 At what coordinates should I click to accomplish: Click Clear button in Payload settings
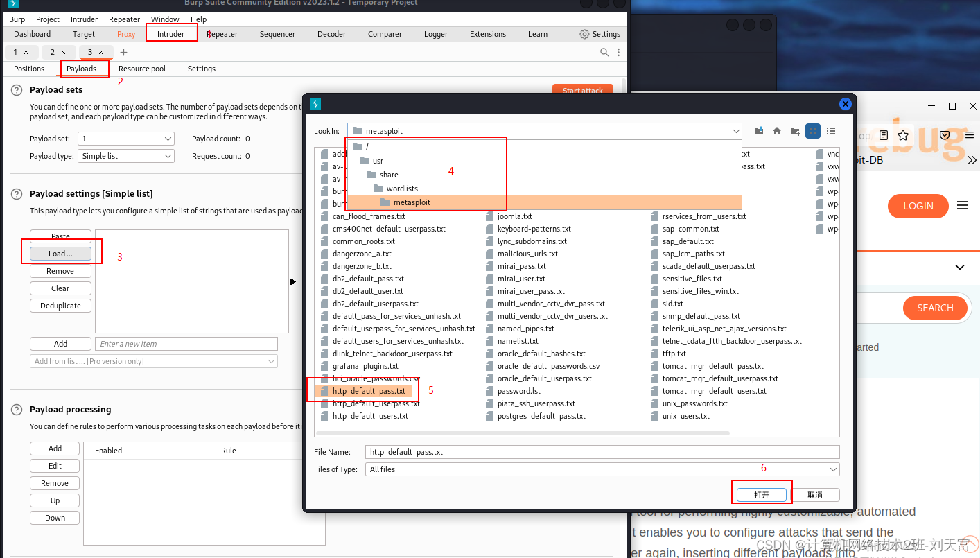point(60,288)
